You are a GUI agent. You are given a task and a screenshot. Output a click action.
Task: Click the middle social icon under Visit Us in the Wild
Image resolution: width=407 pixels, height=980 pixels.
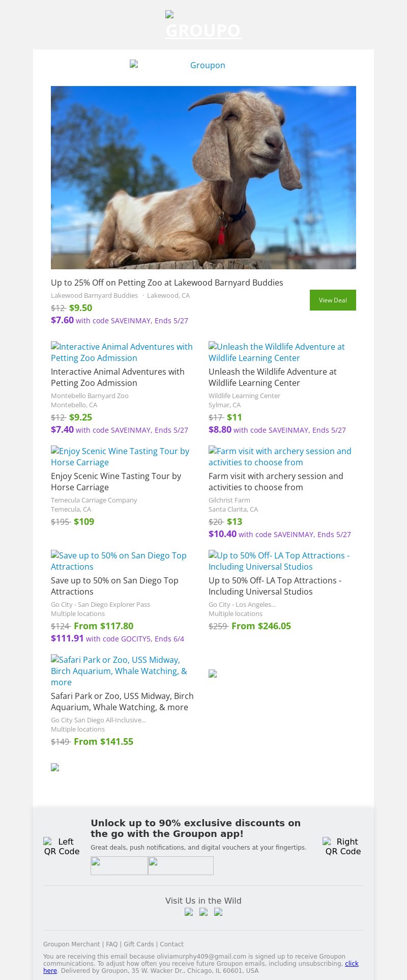pyautogui.click(x=203, y=912)
